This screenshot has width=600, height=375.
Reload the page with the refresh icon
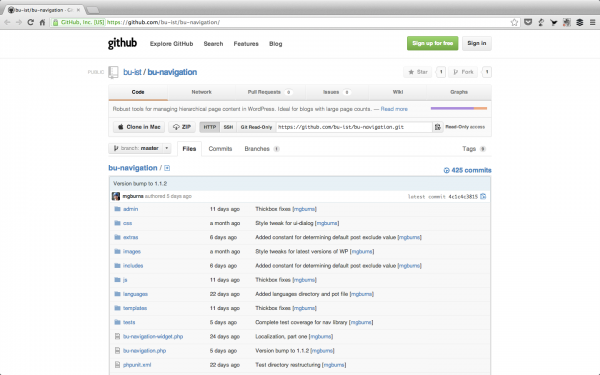click(31, 22)
